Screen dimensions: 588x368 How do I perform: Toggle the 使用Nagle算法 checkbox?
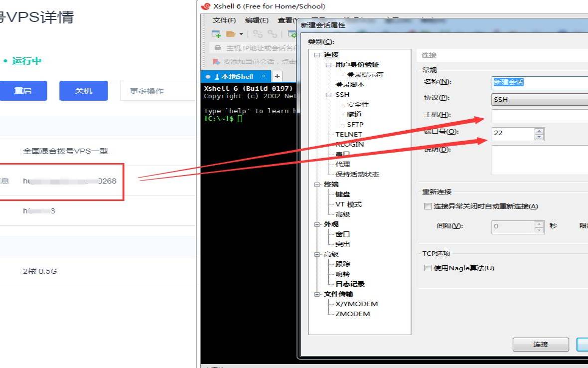pyautogui.click(x=427, y=268)
